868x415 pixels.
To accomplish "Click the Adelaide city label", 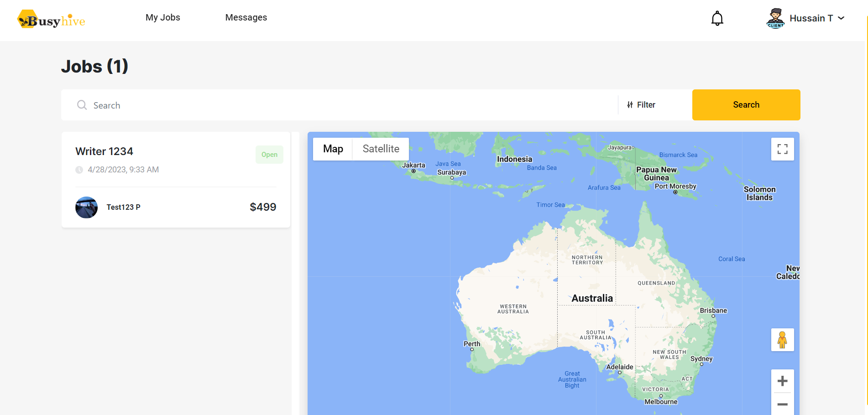I will (x=620, y=367).
